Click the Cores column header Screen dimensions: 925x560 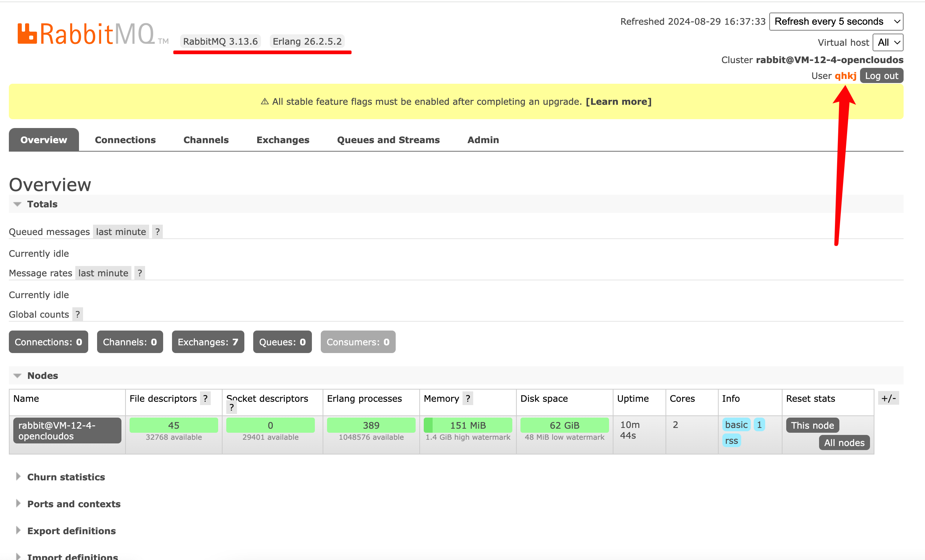[682, 398]
